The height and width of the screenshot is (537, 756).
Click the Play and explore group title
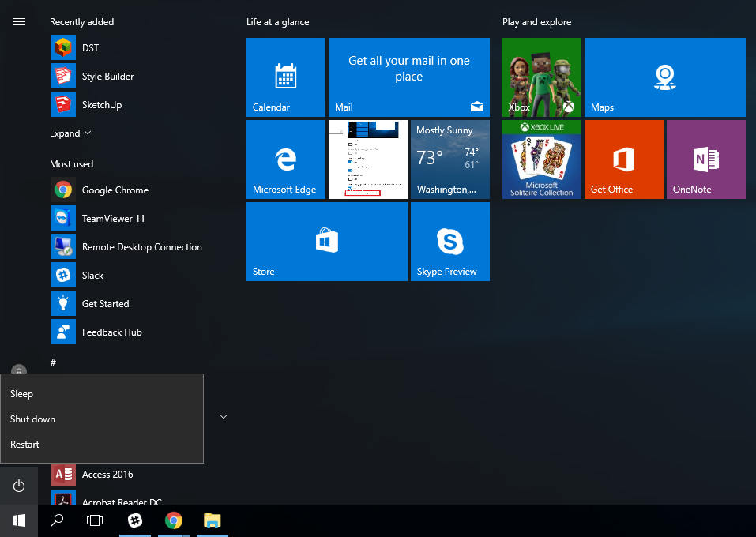pyautogui.click(x=536, y=21)
